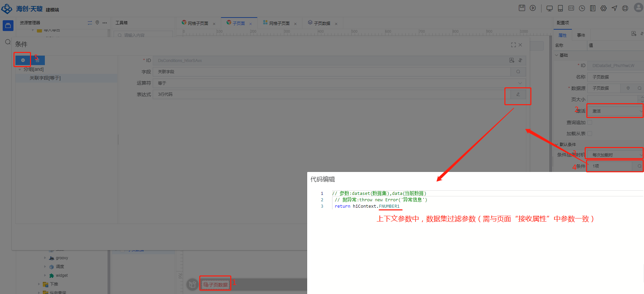Viewport: 644px width, 294px height.
Task: Open the 条件应用时机 dropdown
Action: [615, 155]
